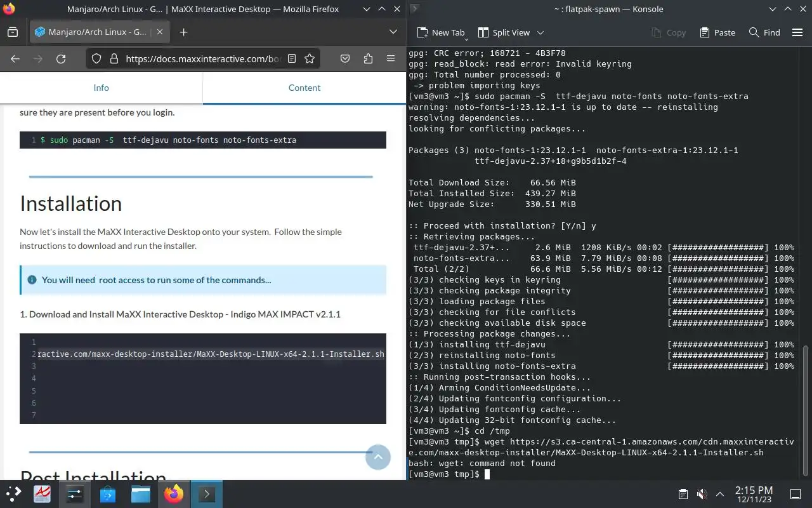812x508 pixels.
Task: Switch to the Content tab
Action: tap(304, 88)
